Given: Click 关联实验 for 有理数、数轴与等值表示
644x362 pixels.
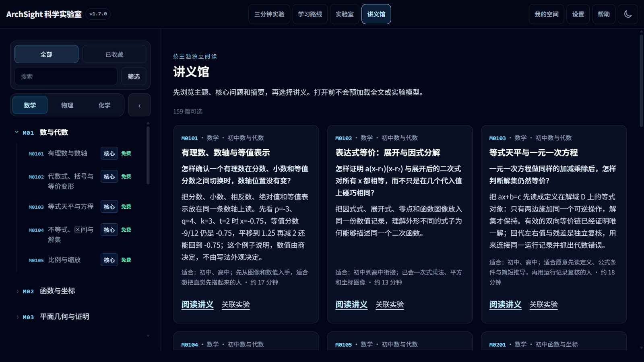Looking at the screenshot, I should [236, 304].
